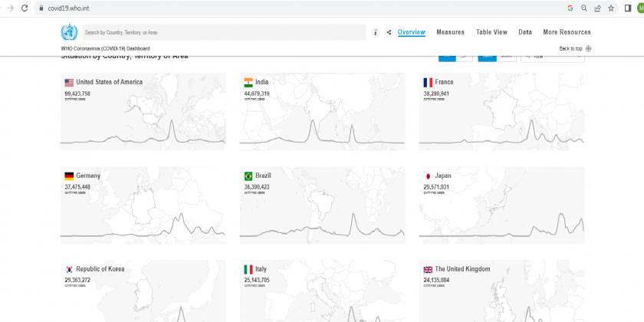Click the Overview link
644x322 pixels.
[x=412, y=32]
